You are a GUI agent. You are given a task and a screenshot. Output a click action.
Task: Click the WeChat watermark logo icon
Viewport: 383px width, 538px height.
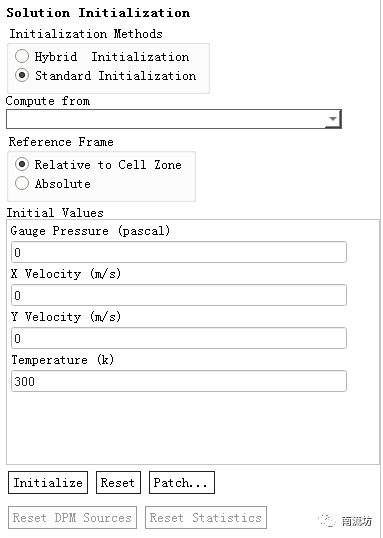click(x=326, y=521)
